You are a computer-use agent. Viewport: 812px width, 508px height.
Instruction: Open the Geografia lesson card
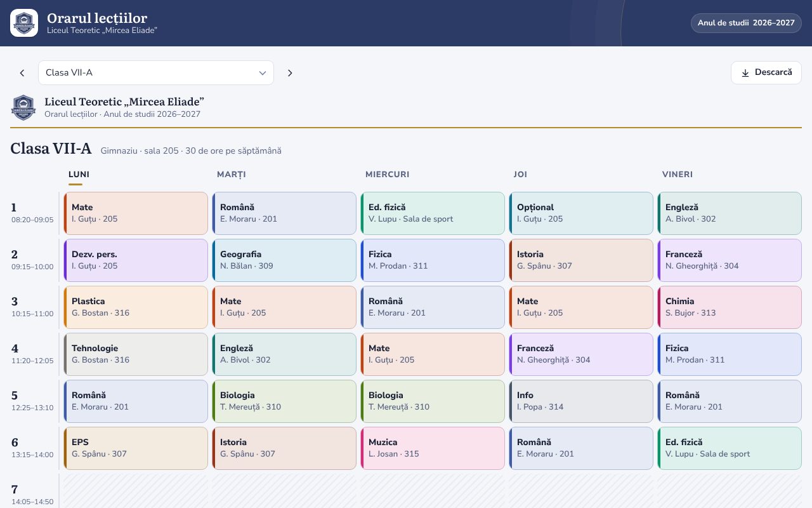(284, 260)
